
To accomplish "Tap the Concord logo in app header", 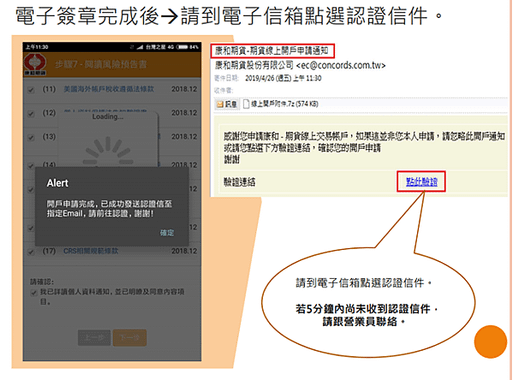I will 35,64.
